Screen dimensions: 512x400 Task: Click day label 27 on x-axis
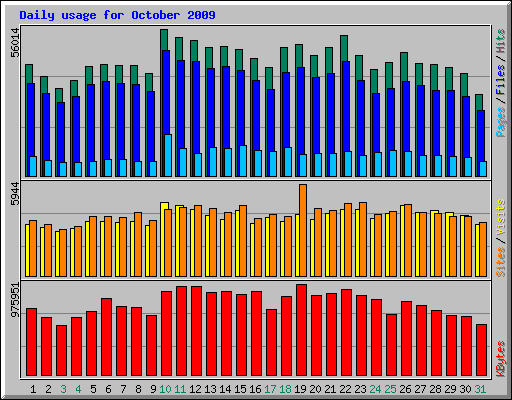point(420,389)
